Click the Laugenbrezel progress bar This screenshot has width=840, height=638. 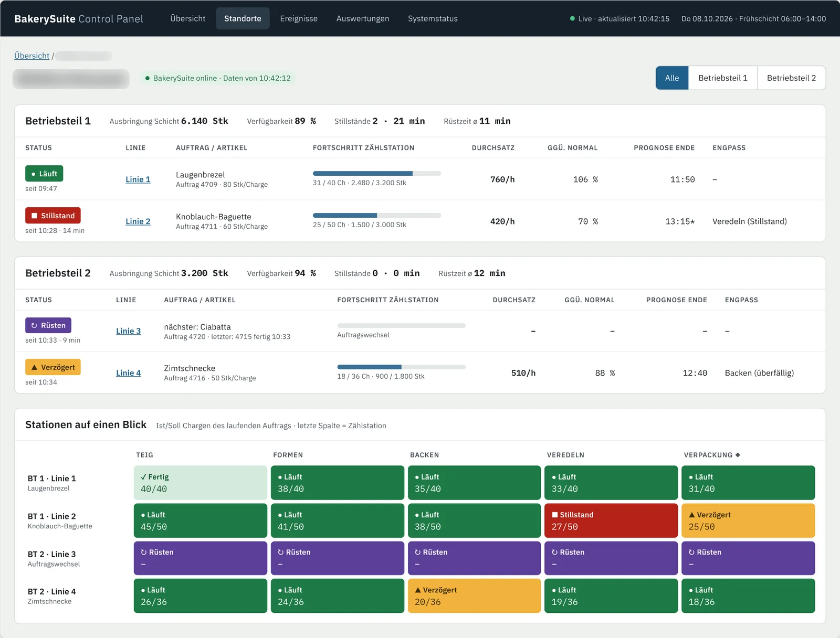tap(377, 173)
